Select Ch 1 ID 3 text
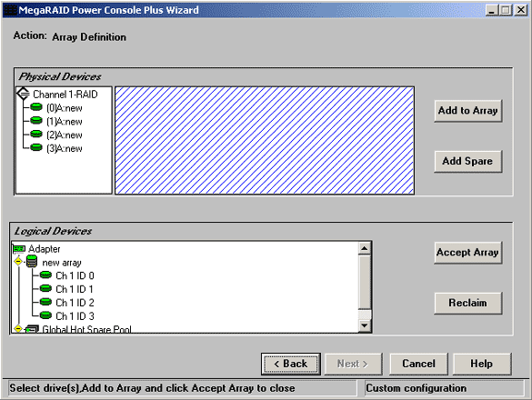 point(75,315)
